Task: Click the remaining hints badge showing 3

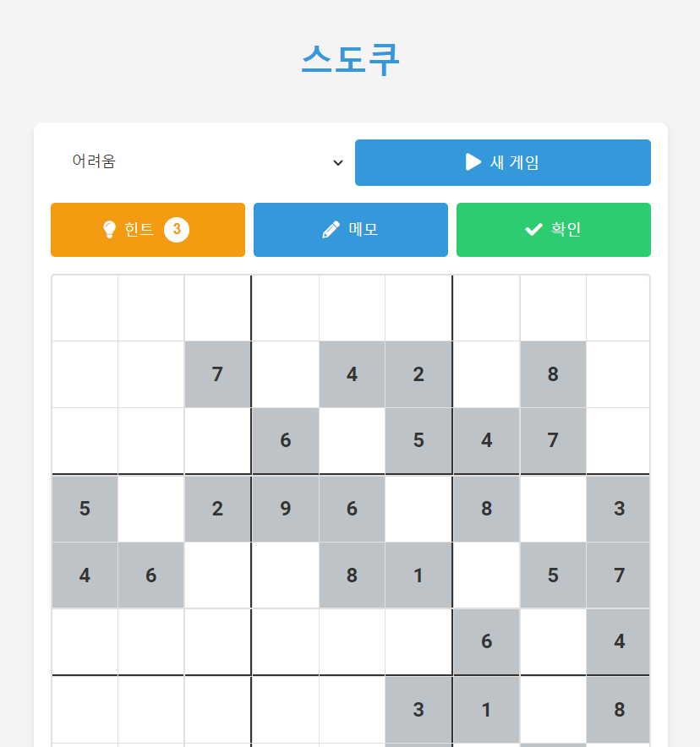Action: pos(177,230)
